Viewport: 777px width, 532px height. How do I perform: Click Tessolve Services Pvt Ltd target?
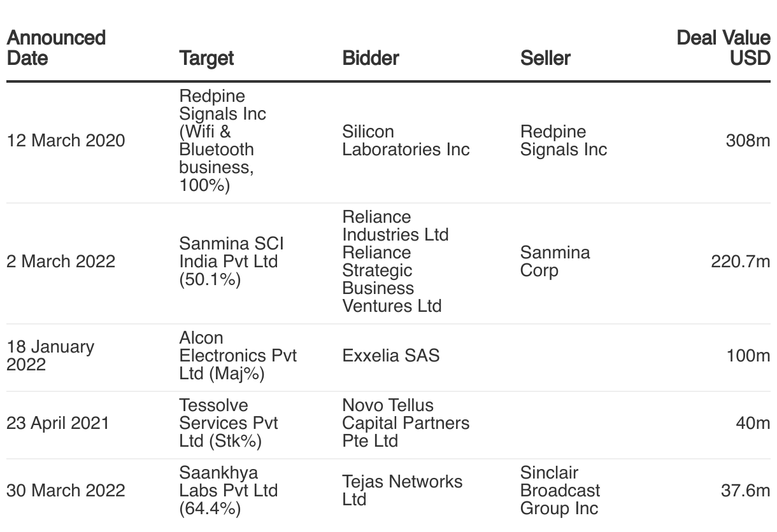tap(229, 423)
